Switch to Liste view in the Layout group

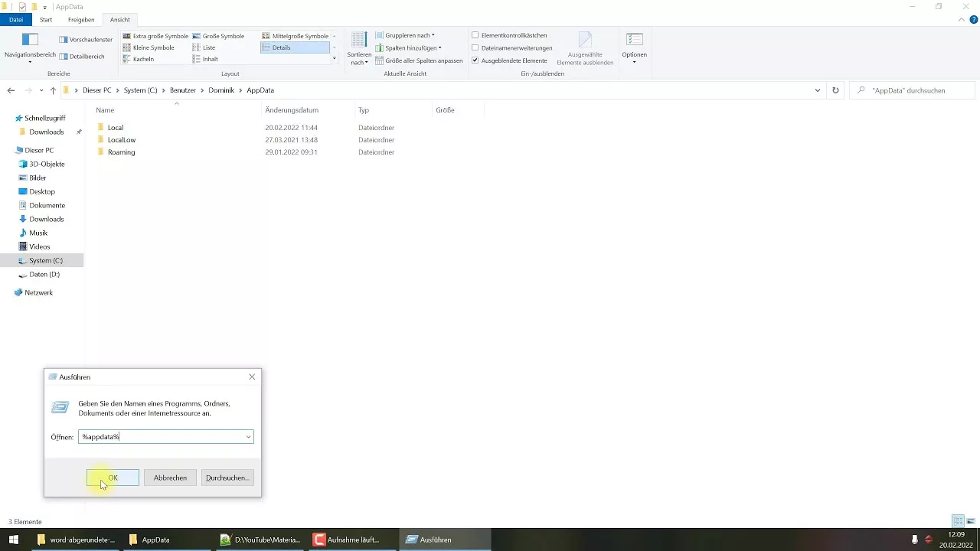pyautogui.click(x=207, y=47)
